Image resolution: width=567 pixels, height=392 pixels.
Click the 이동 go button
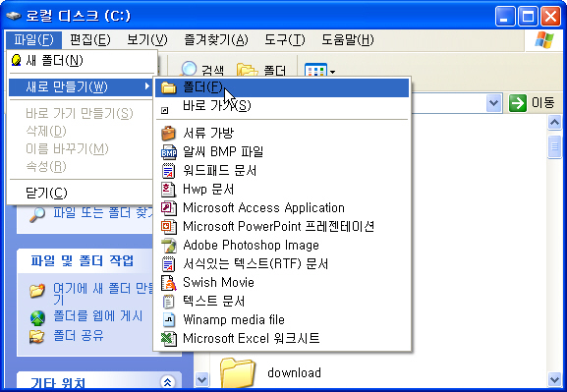click(x=532, y=103)
